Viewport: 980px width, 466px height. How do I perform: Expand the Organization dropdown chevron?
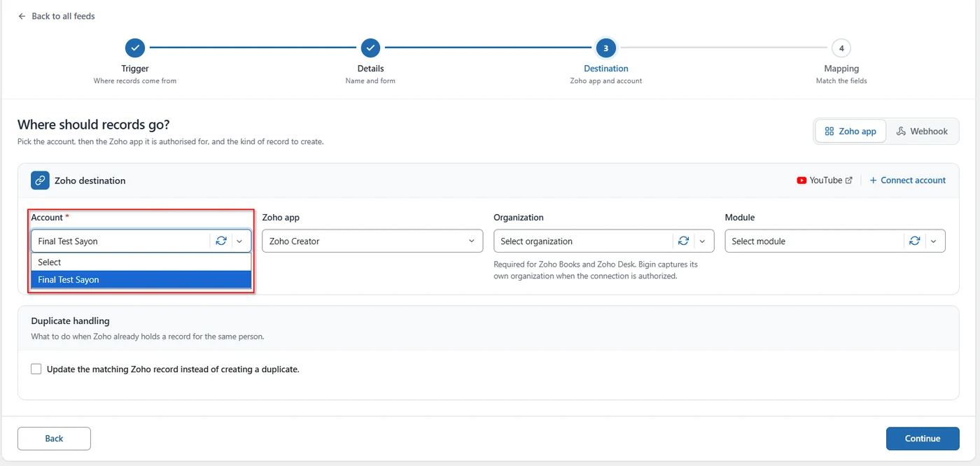(x=703, y=241)
